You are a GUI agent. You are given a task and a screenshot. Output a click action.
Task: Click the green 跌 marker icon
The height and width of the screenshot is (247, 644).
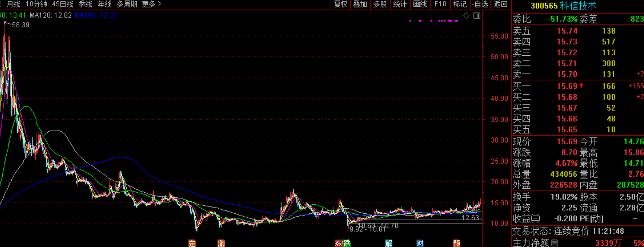[x=346, y=243]
